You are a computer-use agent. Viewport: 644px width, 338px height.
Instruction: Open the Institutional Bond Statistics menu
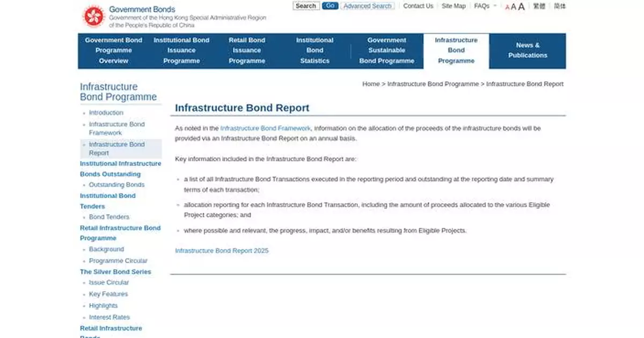click(315, 50)
